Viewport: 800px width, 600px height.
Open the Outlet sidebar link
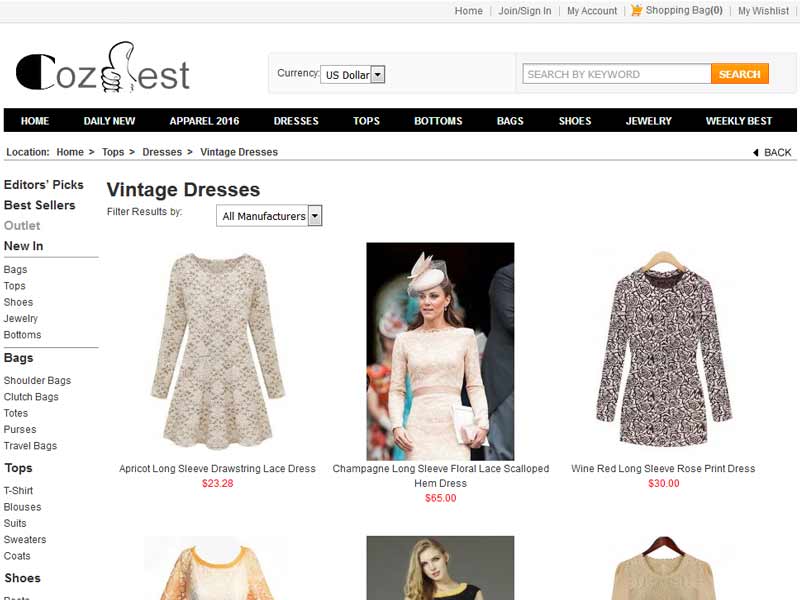tap(21, 226)
